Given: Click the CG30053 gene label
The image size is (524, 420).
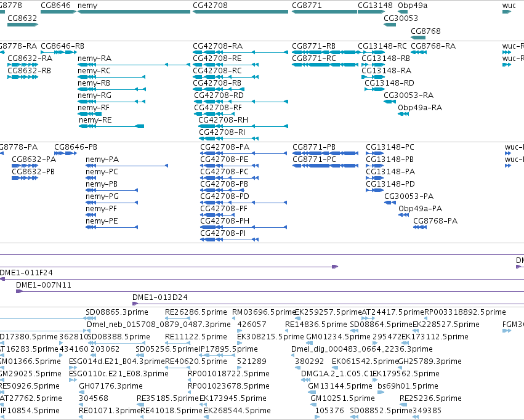Looking at the screenshot, I should tap(401, 18).
